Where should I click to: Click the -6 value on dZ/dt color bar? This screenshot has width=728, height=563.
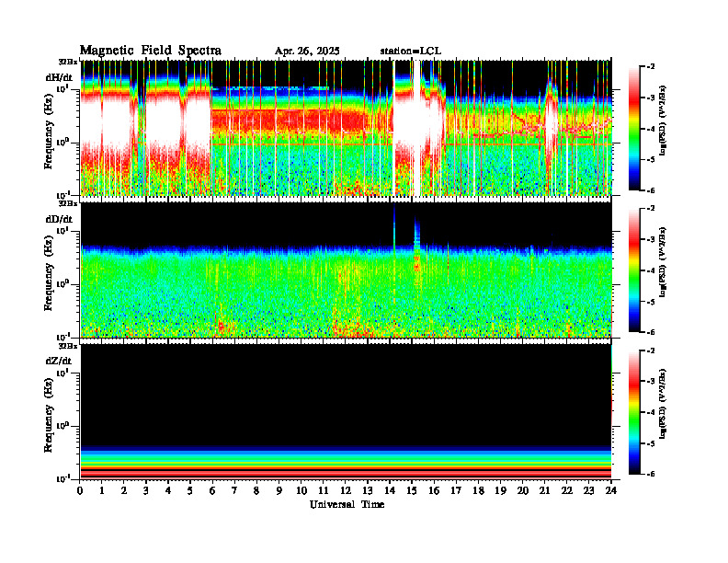(x=652, y=474)
